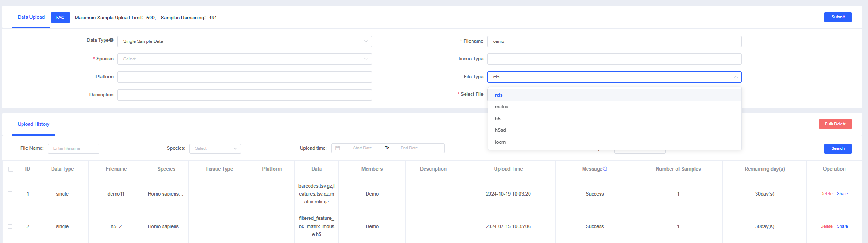Click Share link for demo11 row
Screen dimensions: 868x243
pyautogui.click(x=842, y=194)
